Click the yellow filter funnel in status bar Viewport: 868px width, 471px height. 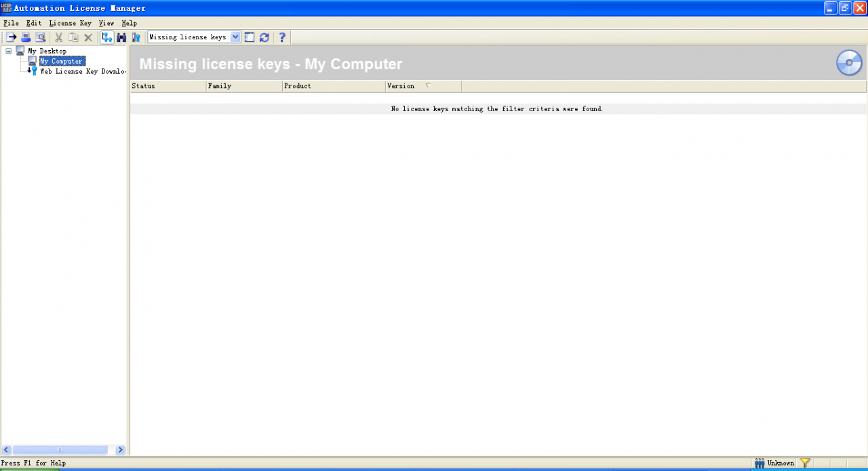pos(805,463)
